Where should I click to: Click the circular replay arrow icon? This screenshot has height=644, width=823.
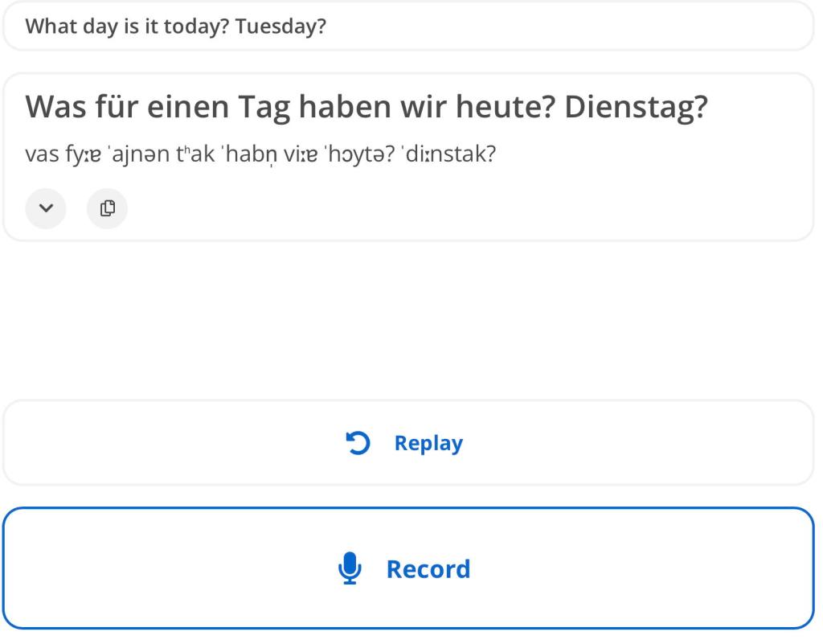[358, 443]
